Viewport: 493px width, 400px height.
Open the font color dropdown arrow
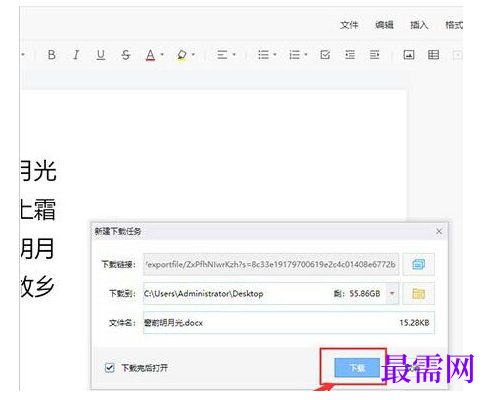coord(162,55)
